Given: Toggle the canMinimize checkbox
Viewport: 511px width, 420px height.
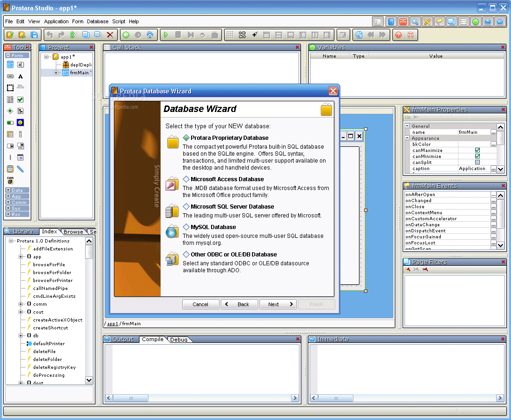Looking at the screenshot, I should (x=478, y=156).
